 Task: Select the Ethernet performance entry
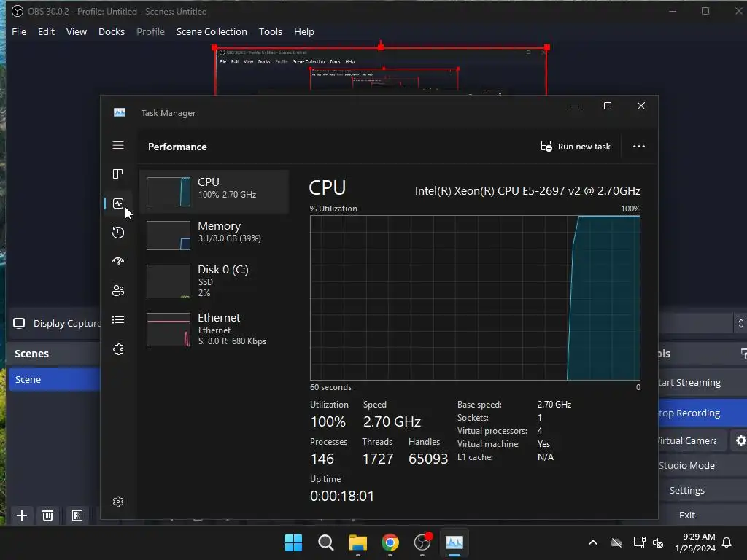[214, 330]
